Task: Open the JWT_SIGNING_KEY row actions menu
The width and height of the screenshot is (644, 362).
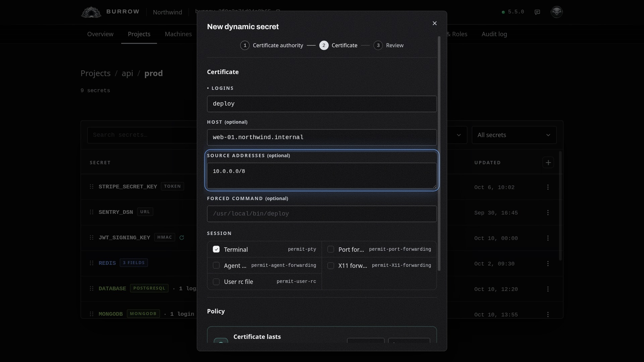Action: (x=548, y=238)
